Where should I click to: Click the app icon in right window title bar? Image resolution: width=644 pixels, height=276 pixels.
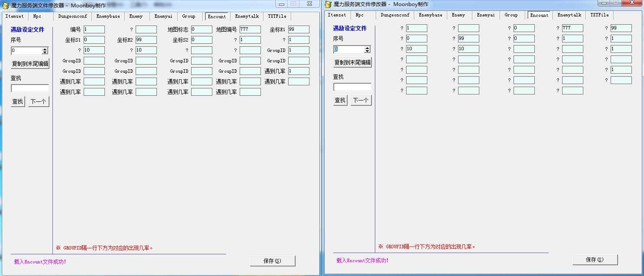(329, 4)
